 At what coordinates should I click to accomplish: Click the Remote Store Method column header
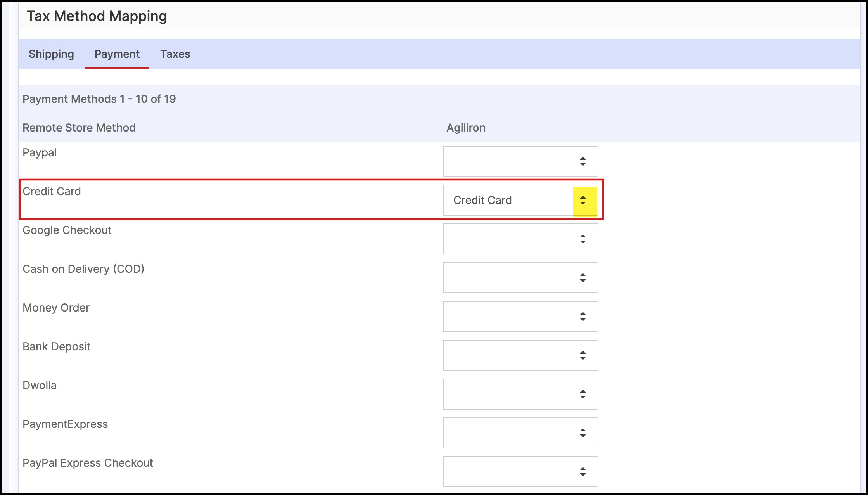click(x=79, y=128)
